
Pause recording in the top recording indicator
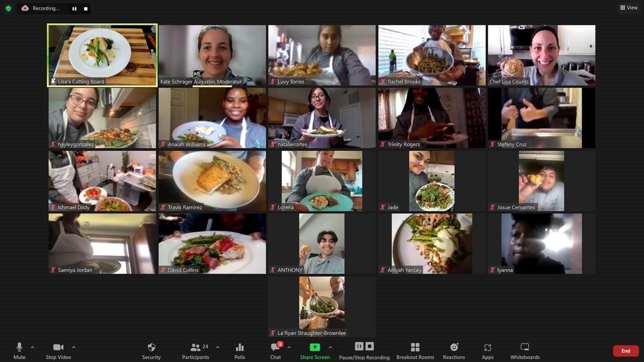(74, 9)
